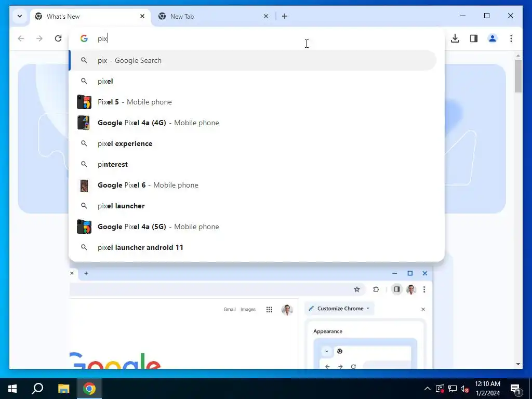Image resolution: width=532 pixels, height=399 pixels.
Task: Open a new tab with the plus button
Action: pyautogui.click(x=284, y=16)
